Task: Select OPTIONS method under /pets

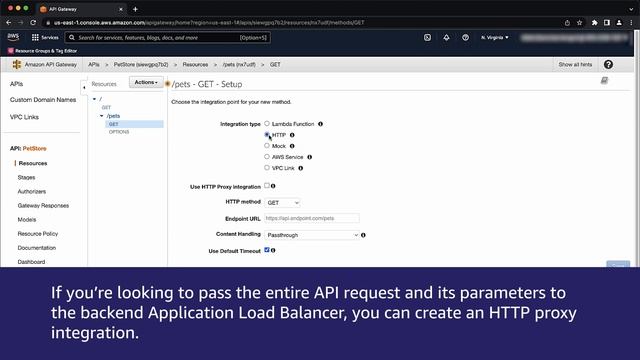Action: click(119, 132)
